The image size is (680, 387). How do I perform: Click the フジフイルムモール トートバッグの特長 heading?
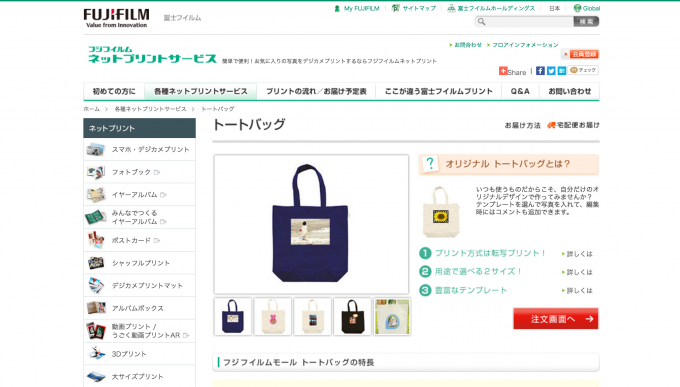pos(298,362)
